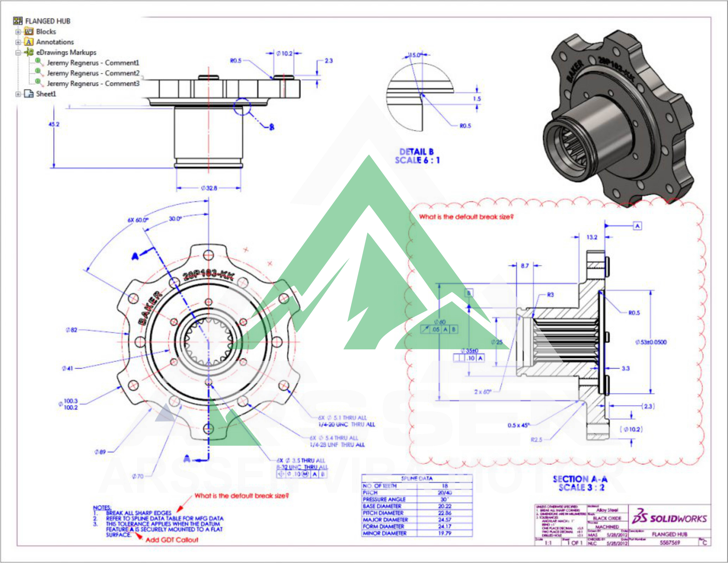Click the Blocks folder icon in tree
Screen dimensions: 728x563
[x=29, y=32]
